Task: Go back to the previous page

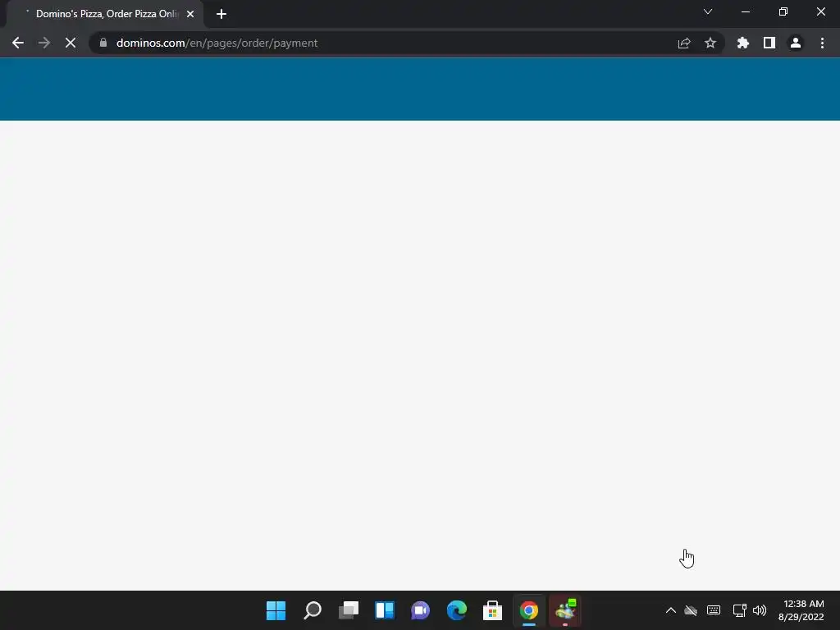Action: tap(18, 43)
